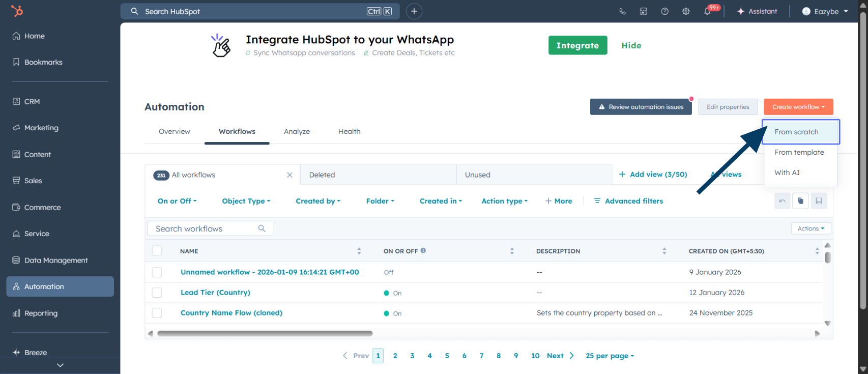Screen dimensions: 868x374
Task: Open the settings gear icon
Action: 686,11
